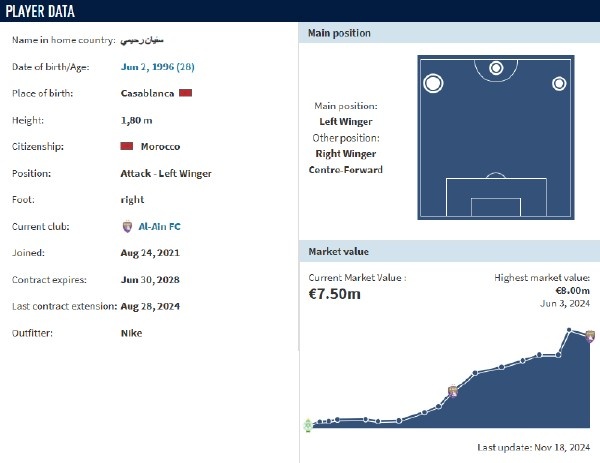Click the Morocco flag in Citizenship row
The width and height of the screenshot is (600, 463).
[x=126, y=147]
